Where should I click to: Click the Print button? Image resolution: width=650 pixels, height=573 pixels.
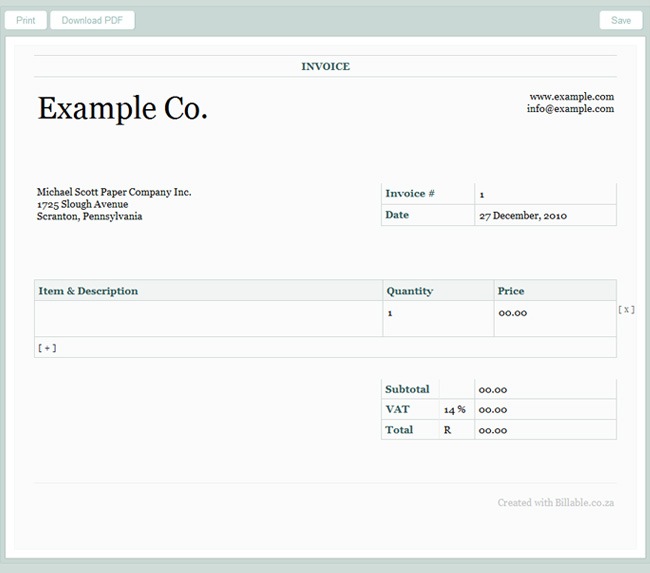pyautogui.click(x=25, y=20)
